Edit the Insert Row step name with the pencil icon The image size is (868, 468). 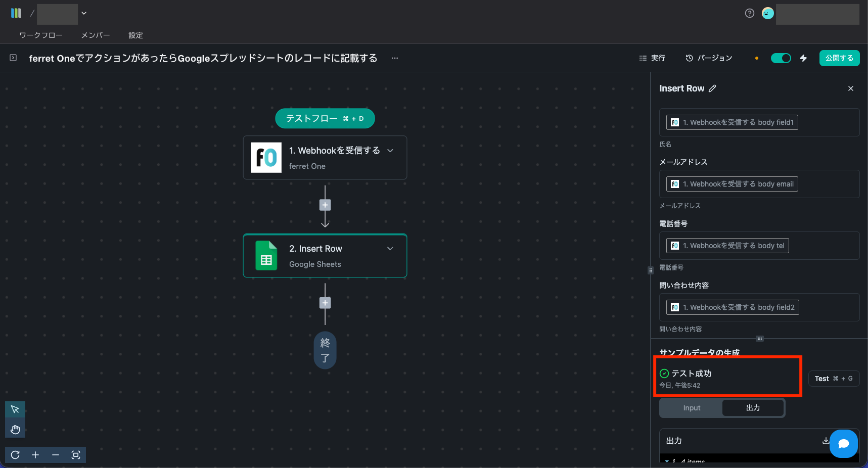[712, 88]
